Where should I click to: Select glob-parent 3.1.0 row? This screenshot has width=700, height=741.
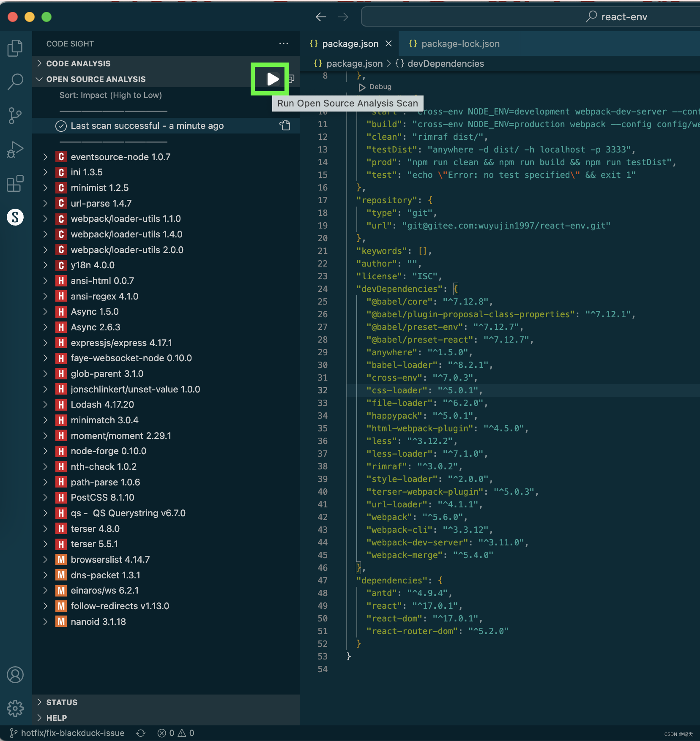pos(166,373)
